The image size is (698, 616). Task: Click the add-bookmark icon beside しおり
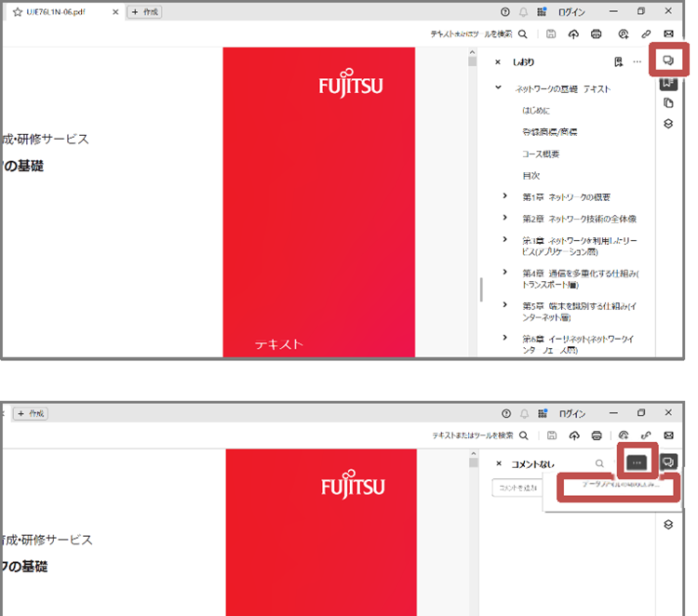click(x=618, y=61)
